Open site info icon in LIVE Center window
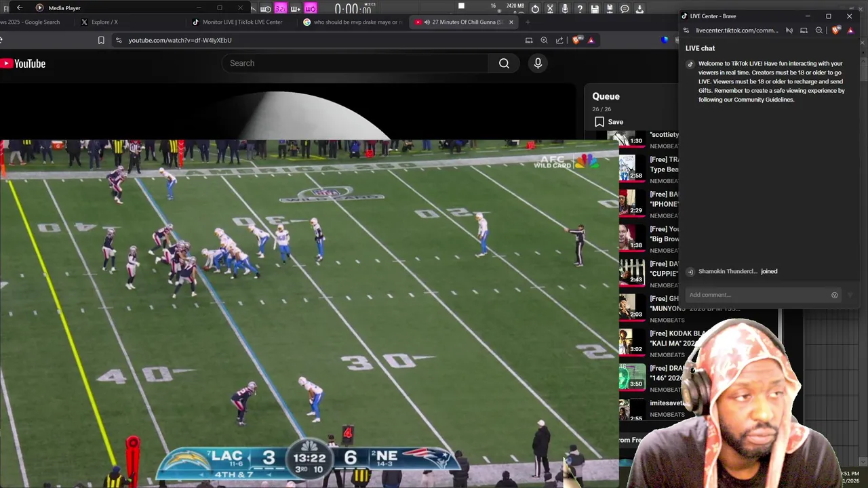 coord(686,30)
